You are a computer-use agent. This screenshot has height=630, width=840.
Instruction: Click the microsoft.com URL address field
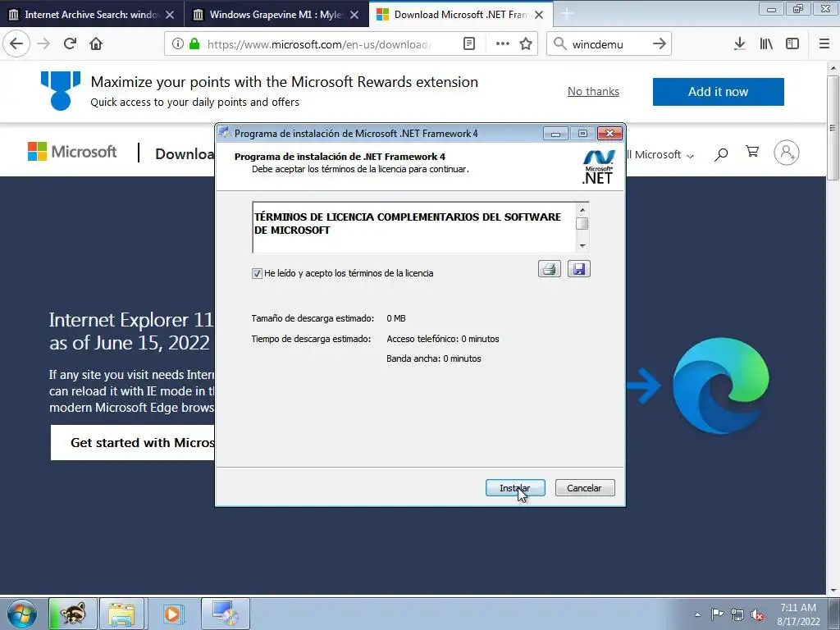point(319,44)
